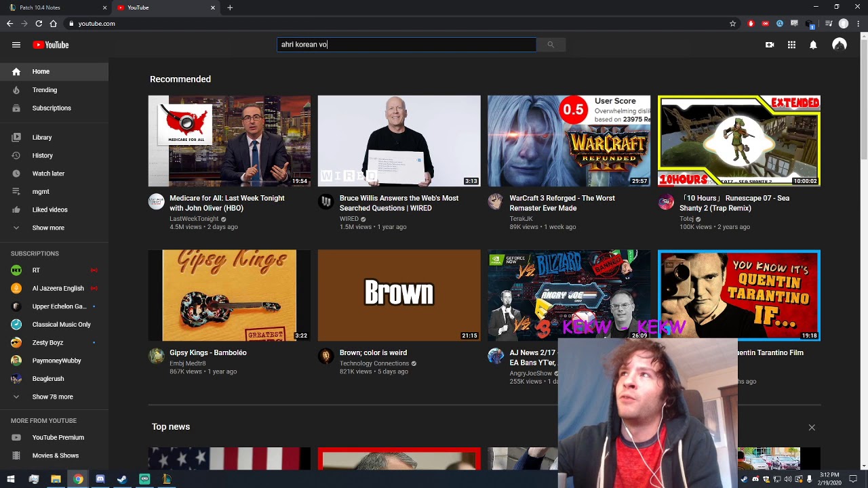Click the red hand ad blocker extension
Screen dimensions: 868x488
[751, 24]
